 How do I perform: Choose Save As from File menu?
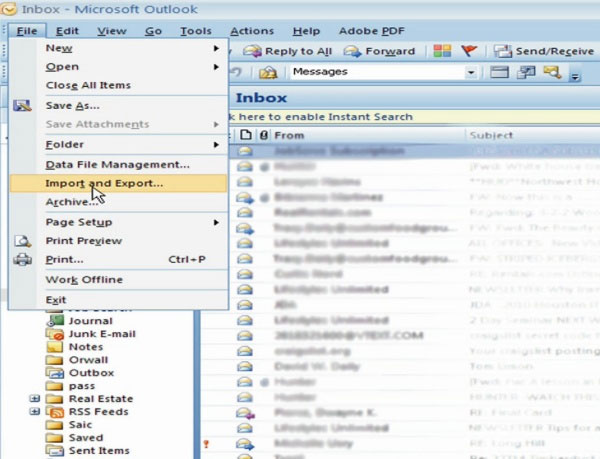click(x=119, y=106)
